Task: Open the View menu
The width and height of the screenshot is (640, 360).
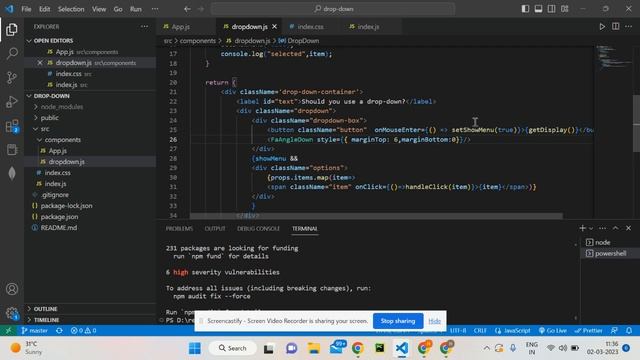Action: point(99,9)
